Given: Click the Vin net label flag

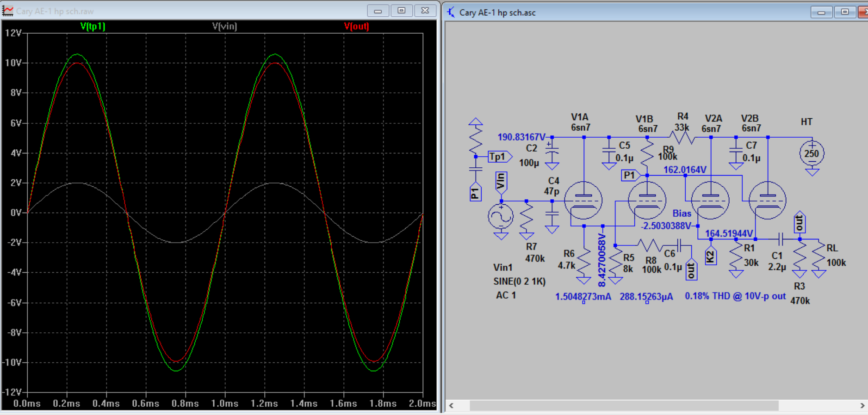Looking at the screenshot, I should pos(501,183).
